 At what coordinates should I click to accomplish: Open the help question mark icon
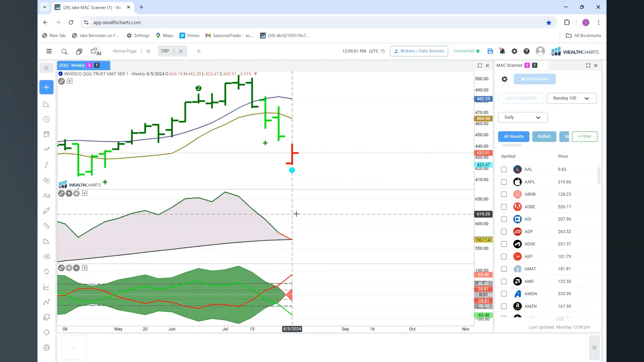(x=527, y=51)
